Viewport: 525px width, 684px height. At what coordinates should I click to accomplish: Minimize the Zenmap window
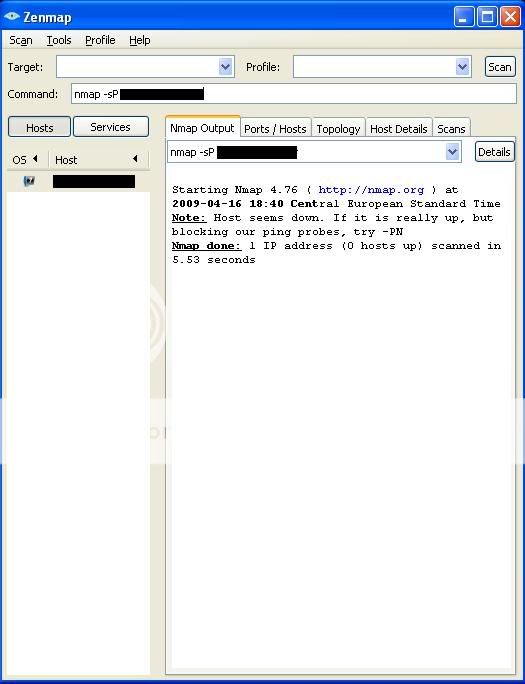coord(464,17)
